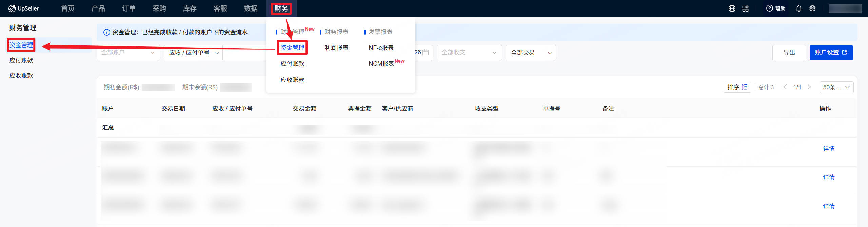Go to next page arrow
This screenshot has height=227, width=868.
[x=809, y=87]
